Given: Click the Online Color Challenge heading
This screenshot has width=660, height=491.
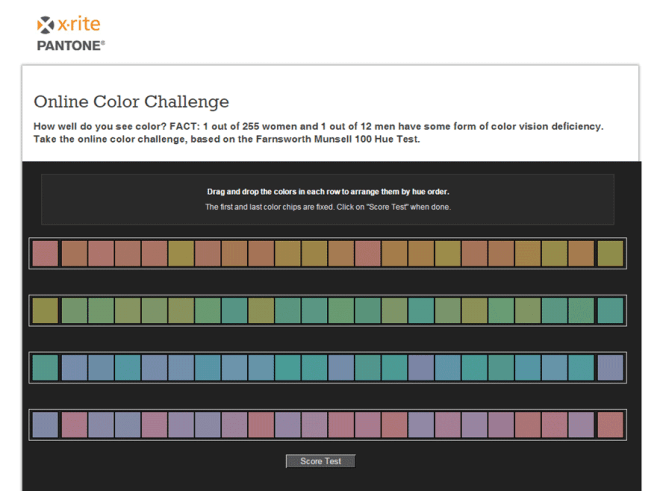Looking at the screenshot, I should pos(131,102).
